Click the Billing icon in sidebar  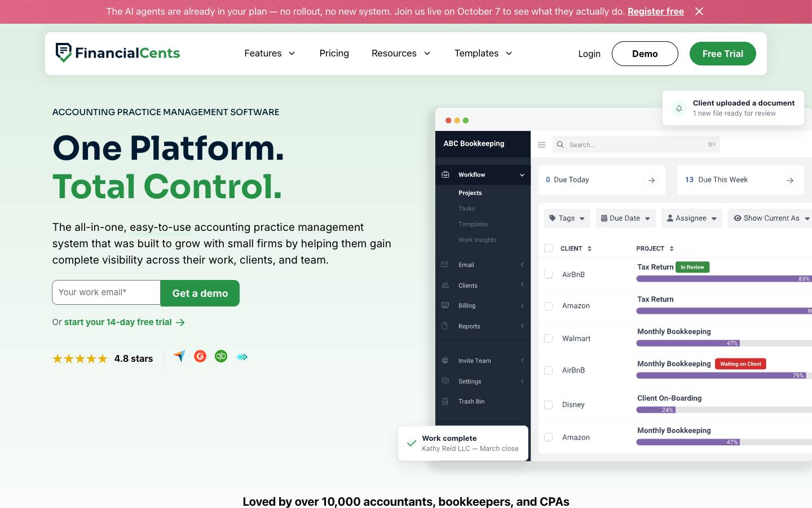(445, 305)
